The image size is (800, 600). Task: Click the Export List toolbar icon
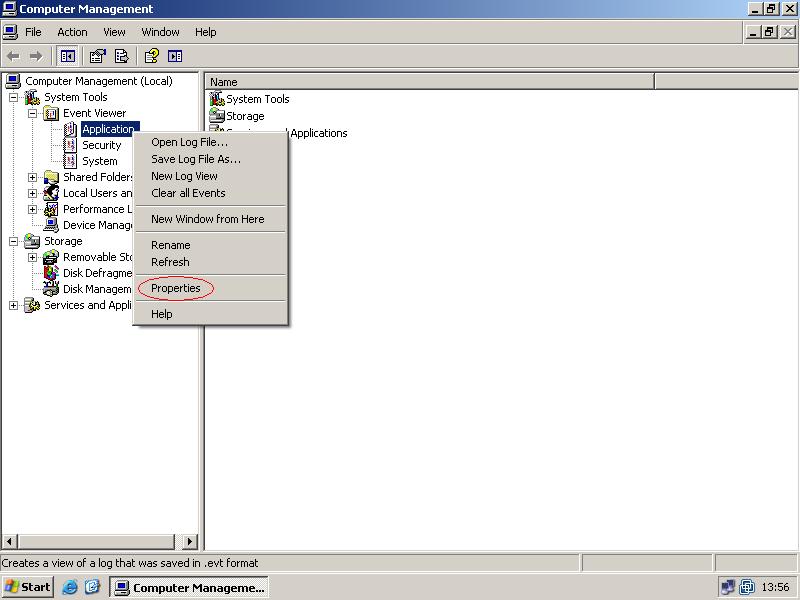(121, 56)
